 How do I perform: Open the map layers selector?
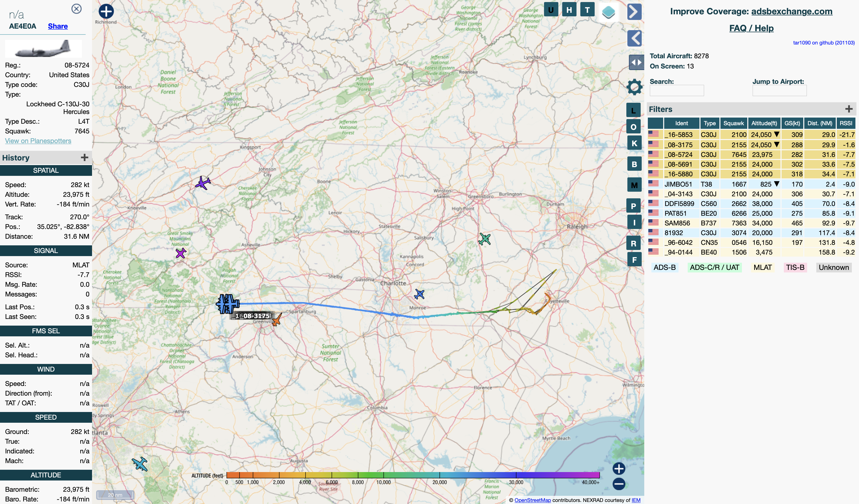(608, 12)
